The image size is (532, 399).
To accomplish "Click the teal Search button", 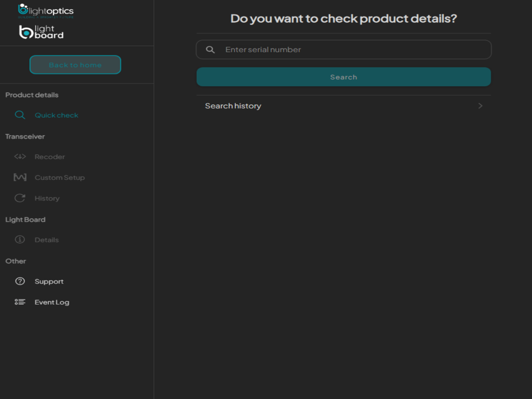I will [344, 77].
